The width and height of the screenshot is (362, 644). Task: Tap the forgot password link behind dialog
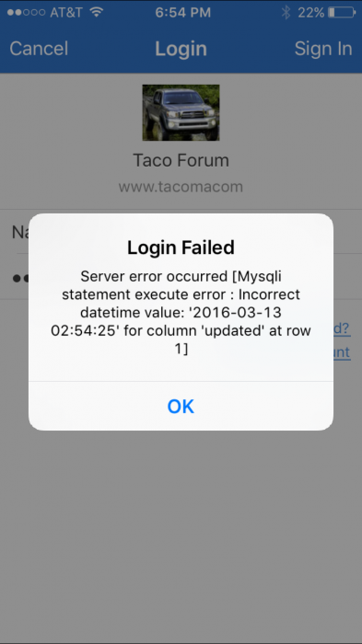[342, 328]
